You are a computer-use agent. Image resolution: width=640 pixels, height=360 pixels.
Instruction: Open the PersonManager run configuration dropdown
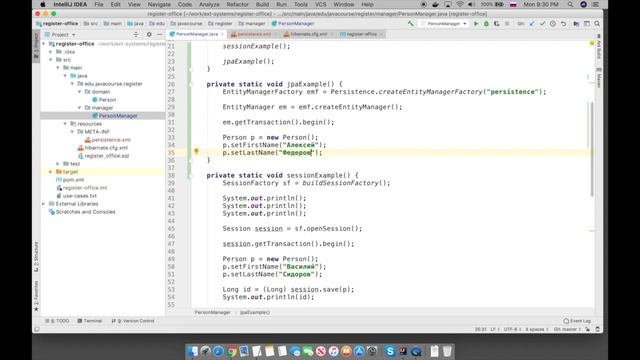(444, 24)
